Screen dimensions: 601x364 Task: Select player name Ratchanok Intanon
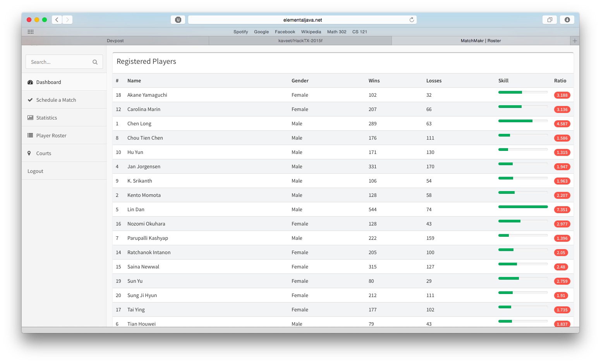pyautogui.click(x=149, y=252)
